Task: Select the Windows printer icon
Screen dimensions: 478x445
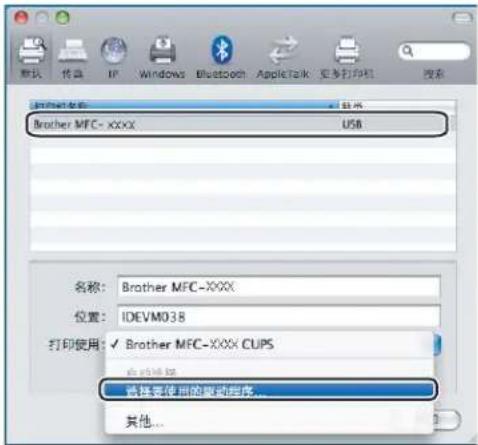Action: 162,50
